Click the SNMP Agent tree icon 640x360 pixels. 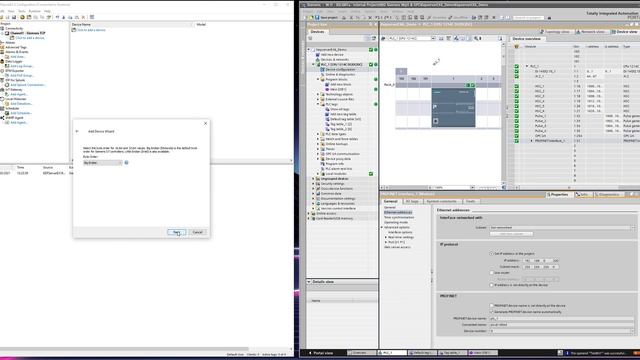click(2, 118)
